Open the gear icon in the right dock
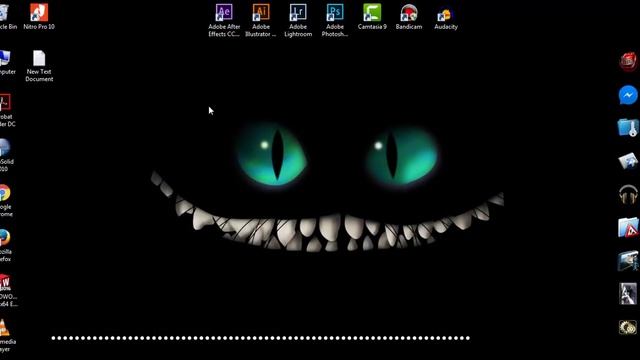 pos(628,327)
